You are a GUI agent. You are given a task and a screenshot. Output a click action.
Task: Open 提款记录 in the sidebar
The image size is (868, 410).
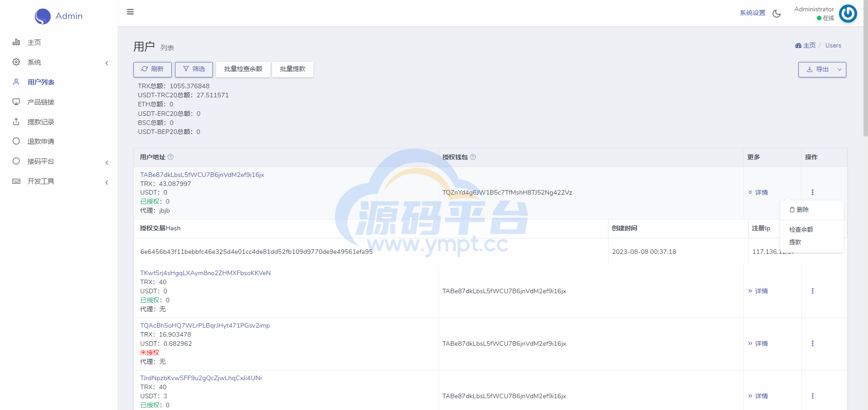click(x=41, y=122)
